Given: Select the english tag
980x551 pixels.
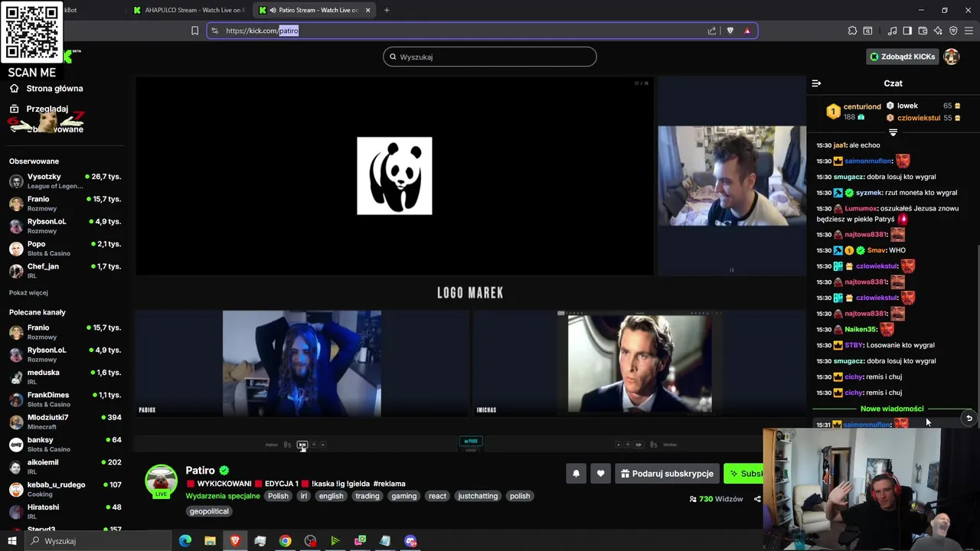Looking at the screenshot, I should 331,496.
